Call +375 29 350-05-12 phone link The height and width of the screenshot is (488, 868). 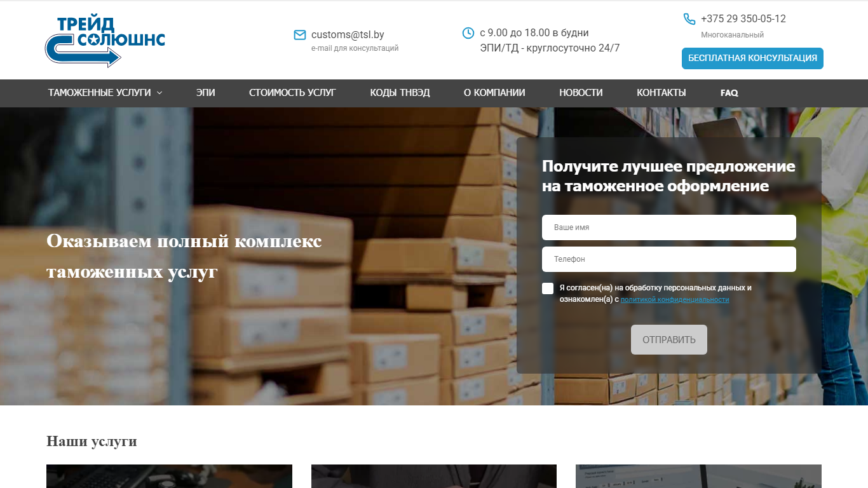click(743, 19)
